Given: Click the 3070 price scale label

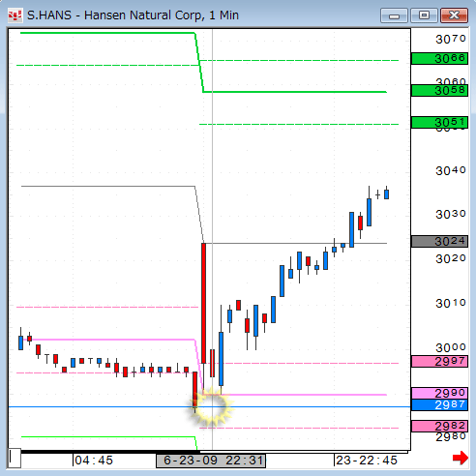Looking at the screenshot, I should tap(451, 39).
